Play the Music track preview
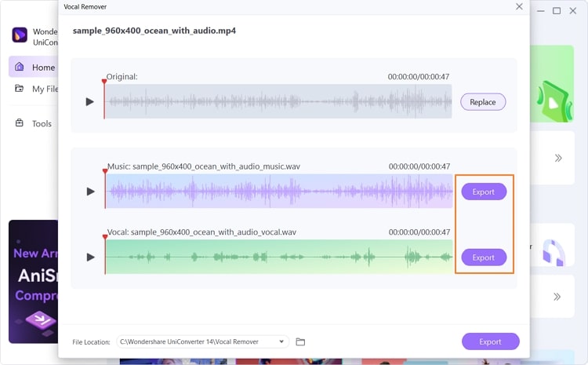588x365 pixels. pyautogui.click(x=90, y=192)
